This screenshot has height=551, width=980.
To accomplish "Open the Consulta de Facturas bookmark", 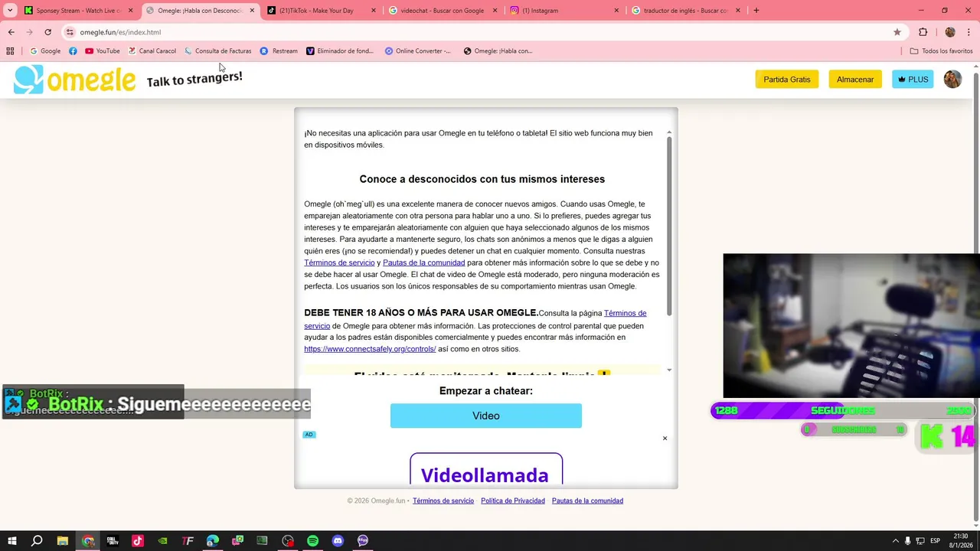I will (217, 51).
